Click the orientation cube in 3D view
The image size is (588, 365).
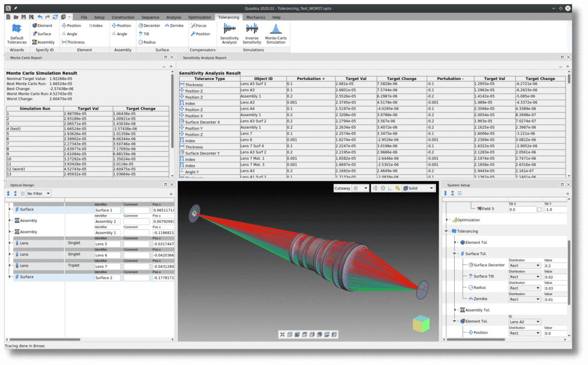pyautogui.click(x=421, y=322)
